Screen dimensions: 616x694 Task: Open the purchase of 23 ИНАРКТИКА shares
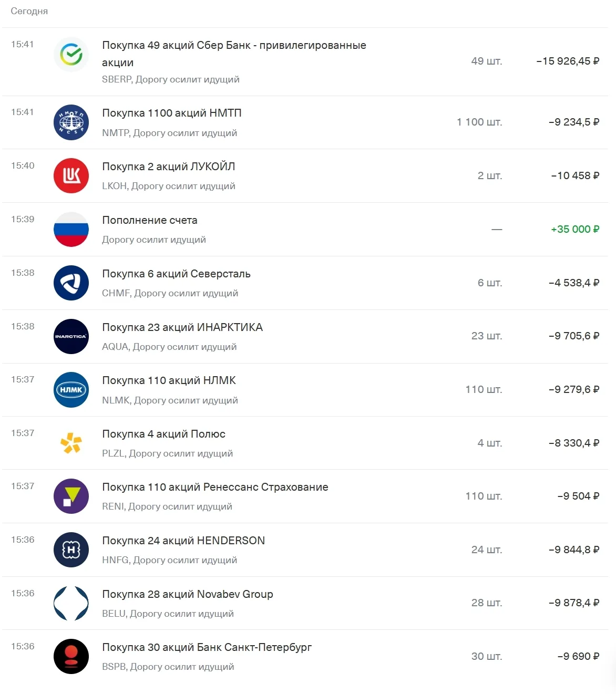(305, 336)
